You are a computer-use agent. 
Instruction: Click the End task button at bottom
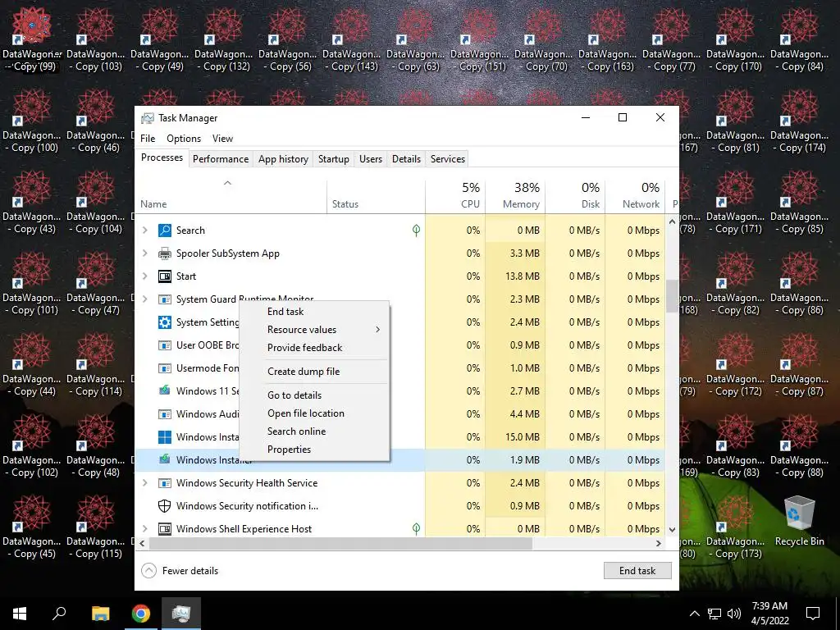[x=637, y=571]
